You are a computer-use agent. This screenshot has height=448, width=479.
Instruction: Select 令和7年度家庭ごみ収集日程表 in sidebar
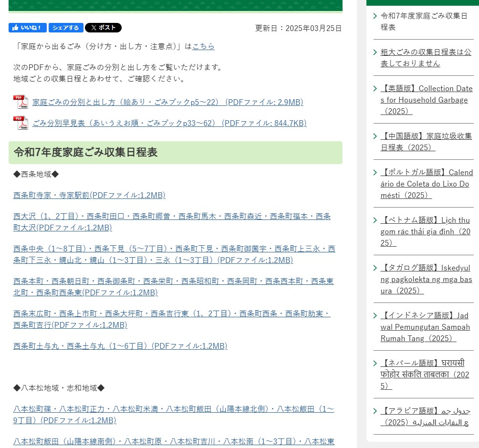(x=423, y=21)
